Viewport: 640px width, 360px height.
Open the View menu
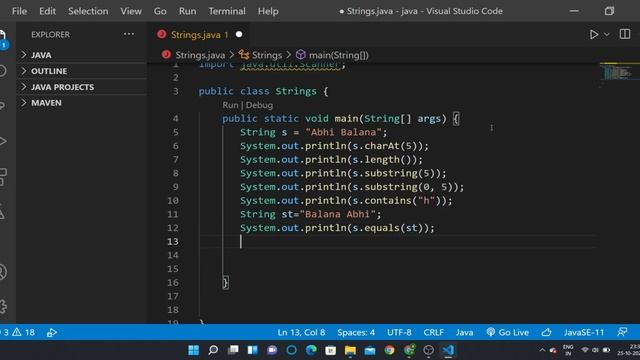point(131,11)
